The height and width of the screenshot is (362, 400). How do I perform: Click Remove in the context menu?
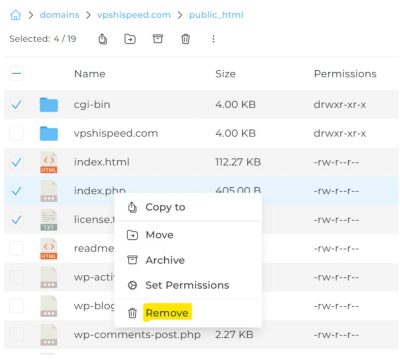(x=167, y=313)
